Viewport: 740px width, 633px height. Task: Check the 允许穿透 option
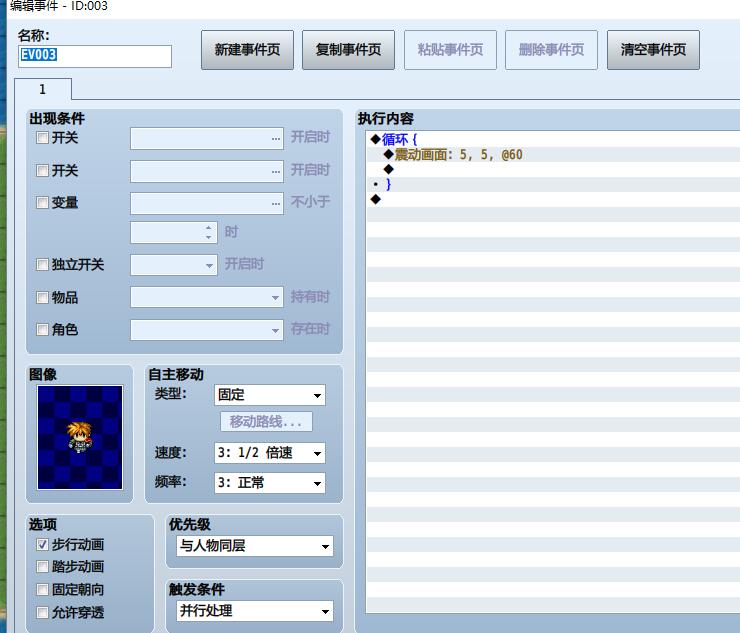click(42, 612)
